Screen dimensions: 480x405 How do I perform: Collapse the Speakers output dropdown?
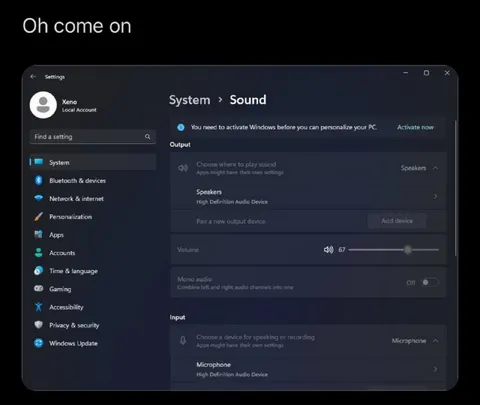click(435, 168)
